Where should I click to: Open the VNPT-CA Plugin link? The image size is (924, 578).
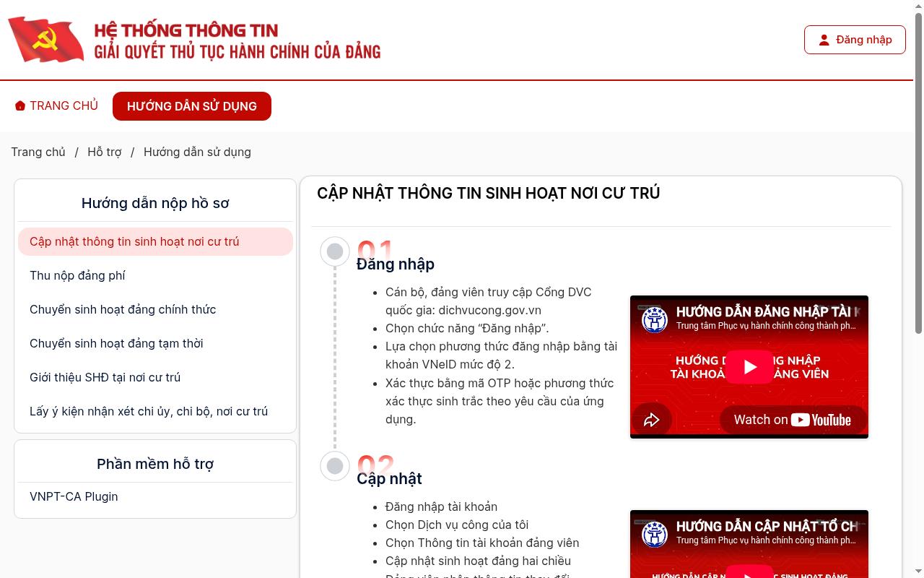click(74, 496)
